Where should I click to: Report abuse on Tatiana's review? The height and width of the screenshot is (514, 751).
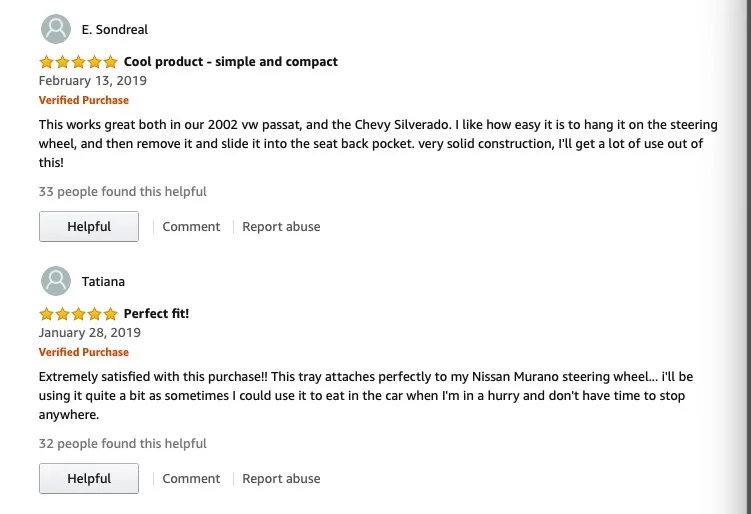click(x=281, y=479)
